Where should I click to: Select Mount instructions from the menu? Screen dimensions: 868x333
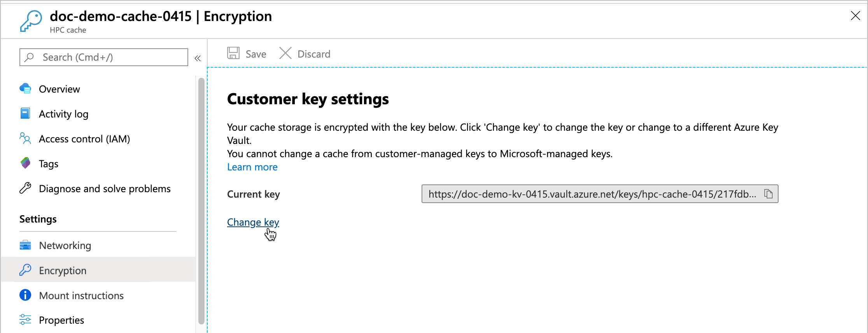click(x=81, y=295)
